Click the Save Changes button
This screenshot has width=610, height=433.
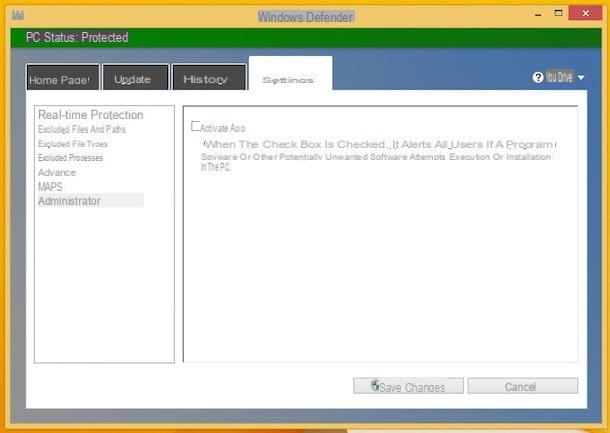coord(408,386)
